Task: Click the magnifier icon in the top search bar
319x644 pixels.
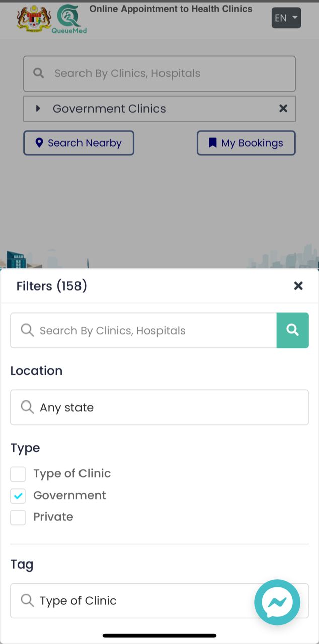Action: coord(38,73)
